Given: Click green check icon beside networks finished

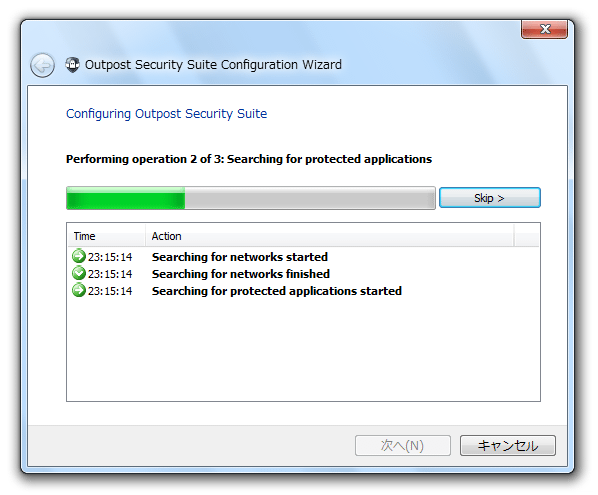Looking at the screenshot, I should [79, 273].
